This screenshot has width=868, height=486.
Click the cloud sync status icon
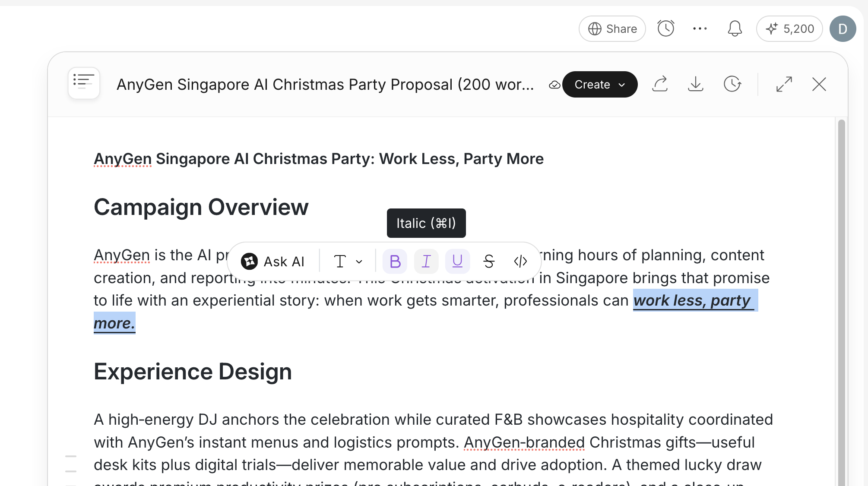click(554, 85)
